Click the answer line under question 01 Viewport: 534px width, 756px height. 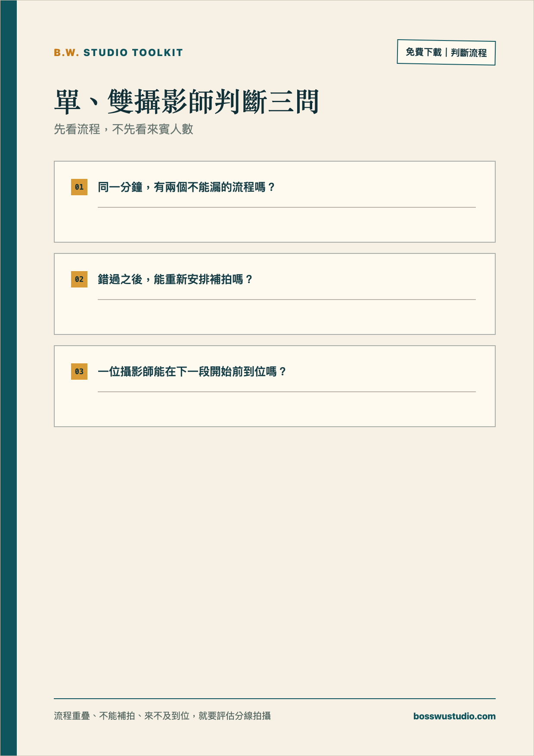(287, 207)
